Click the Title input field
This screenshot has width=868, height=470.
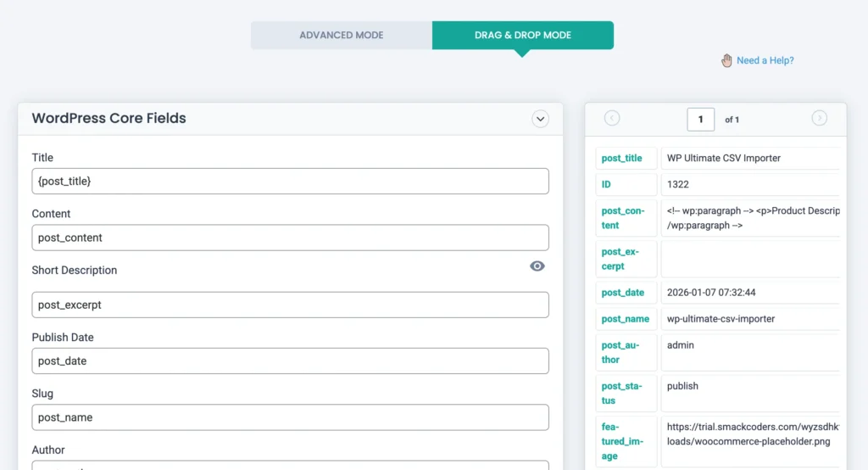[290, 181]
